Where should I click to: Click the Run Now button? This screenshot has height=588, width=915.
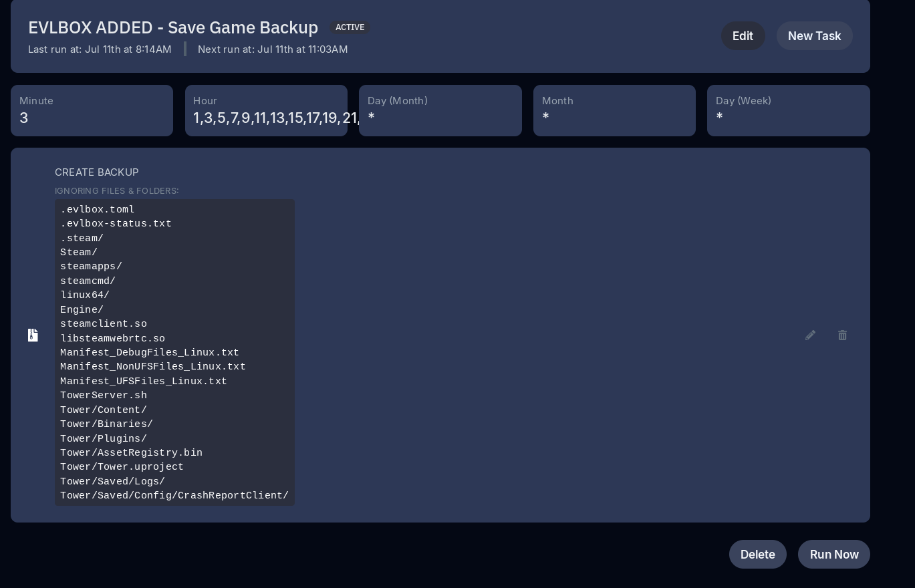(833, 555)
